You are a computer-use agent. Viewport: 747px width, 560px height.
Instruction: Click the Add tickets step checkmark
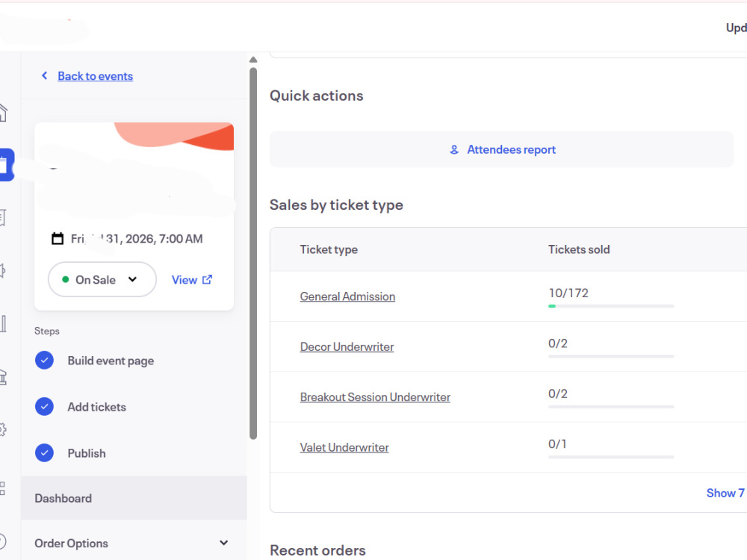click(44, 407)
